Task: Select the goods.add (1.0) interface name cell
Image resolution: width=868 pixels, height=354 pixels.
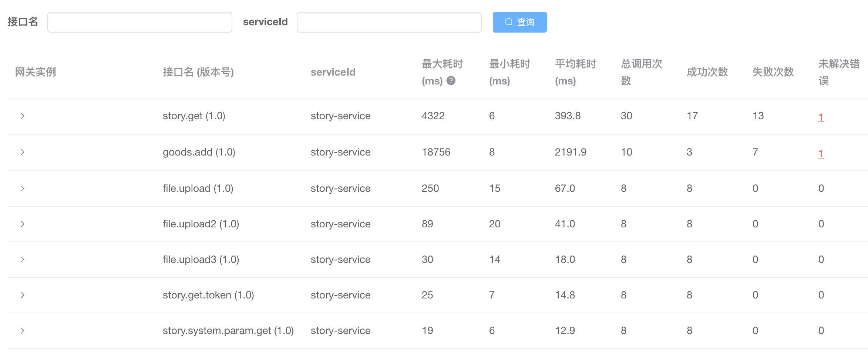Action: [x=199, y=152]
